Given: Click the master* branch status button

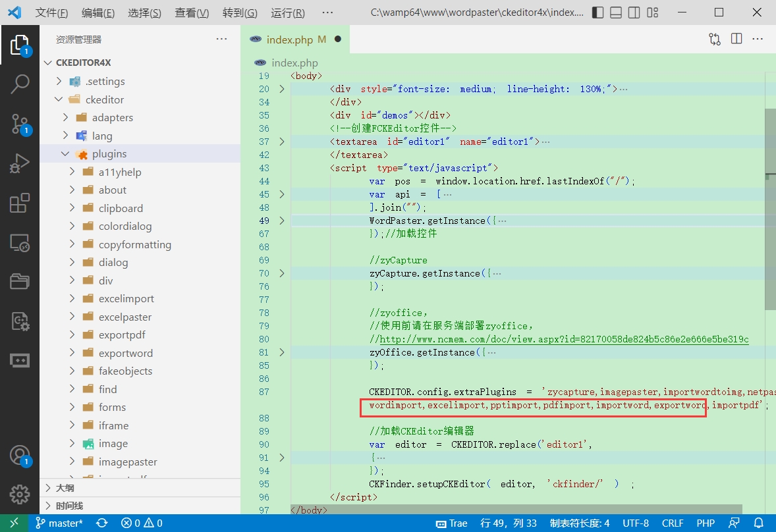Looking at the screenshot, I should click(59, 523).
